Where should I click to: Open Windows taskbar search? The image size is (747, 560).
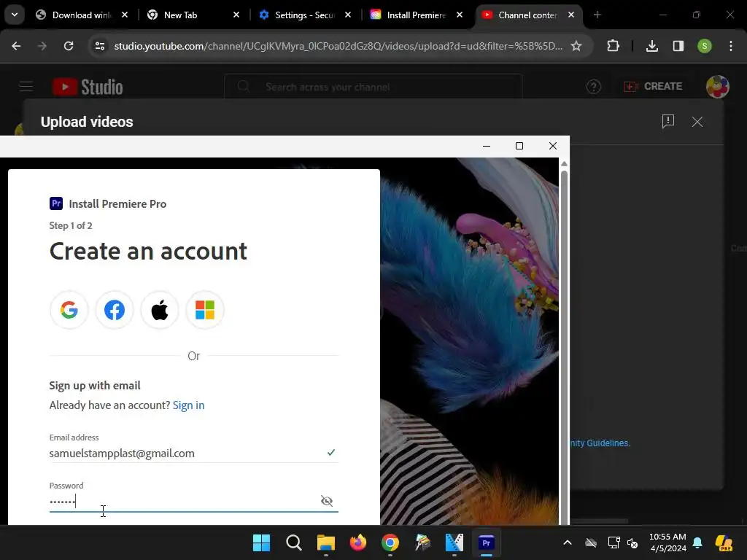293,542
